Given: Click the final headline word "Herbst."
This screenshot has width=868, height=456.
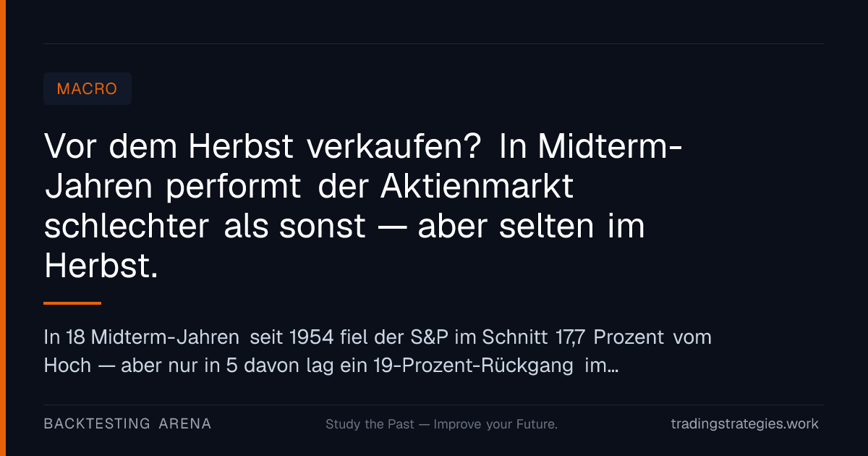Looking at the screenshot, I should pyautogui.click(x=101, y=266).
